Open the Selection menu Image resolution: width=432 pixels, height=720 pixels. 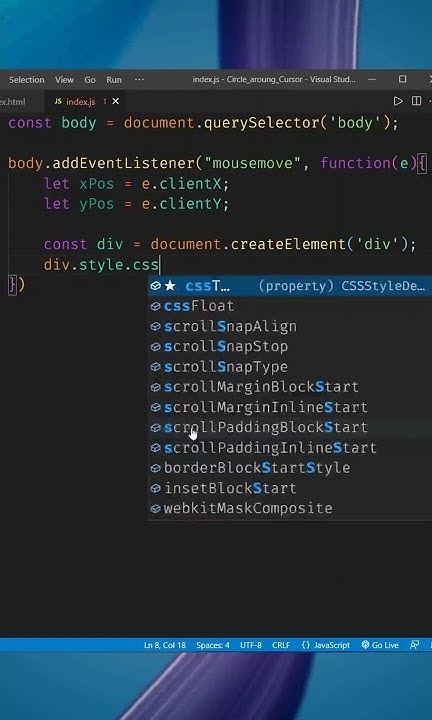27,80
